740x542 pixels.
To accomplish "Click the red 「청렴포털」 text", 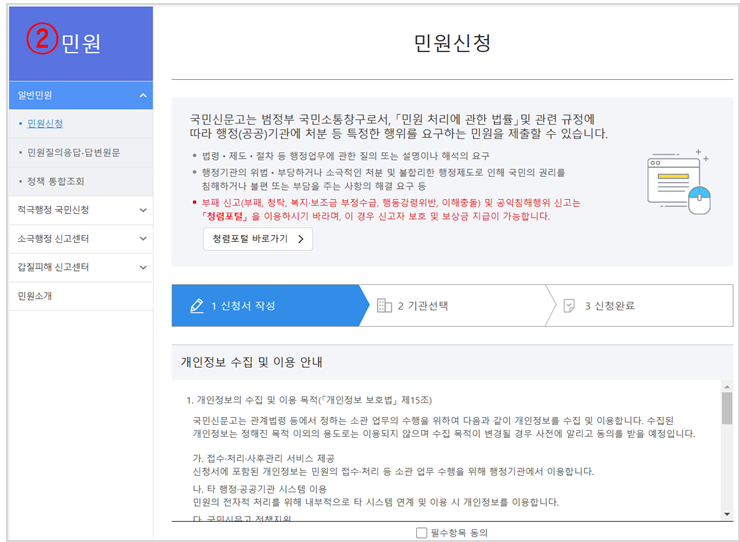I will 225,217.
